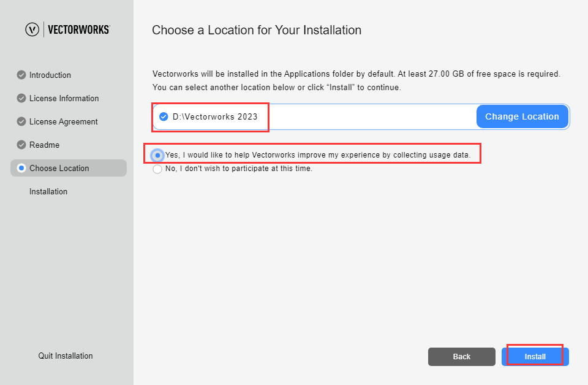Click the heading Choose a Location for Your Installation
The image size is (588, 385).
(x=257, y=30)
